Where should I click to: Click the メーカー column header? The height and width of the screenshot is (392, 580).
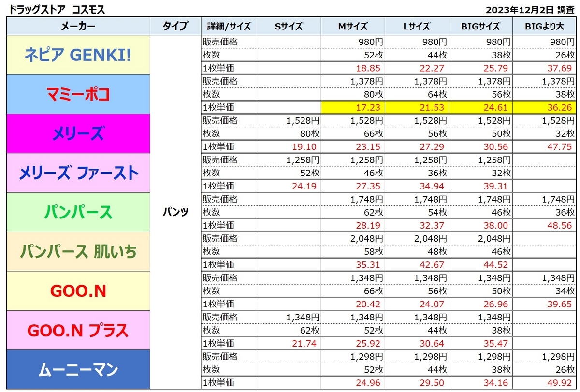77,26
